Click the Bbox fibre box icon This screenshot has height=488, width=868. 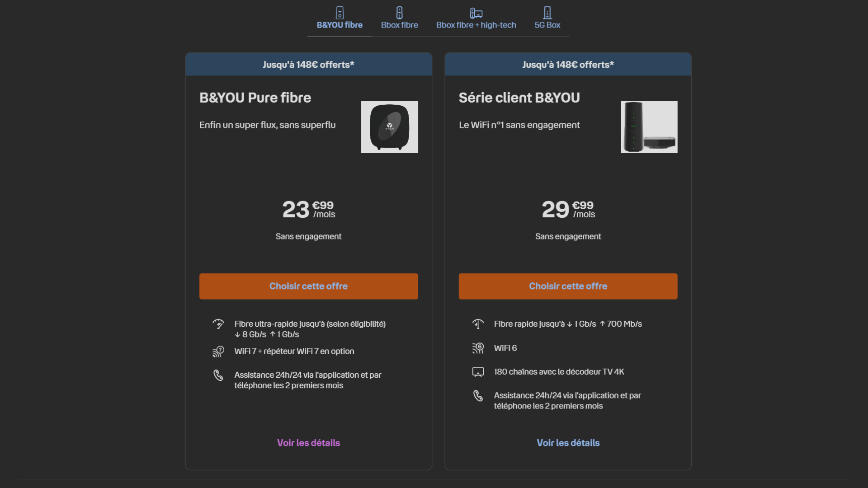tap(399, 13)
